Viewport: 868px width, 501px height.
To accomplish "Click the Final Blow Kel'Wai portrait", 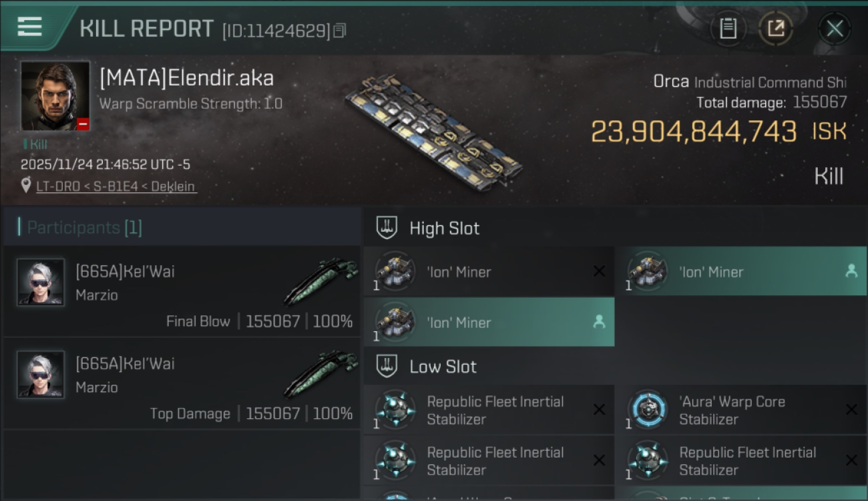I will tap(41, 283).
